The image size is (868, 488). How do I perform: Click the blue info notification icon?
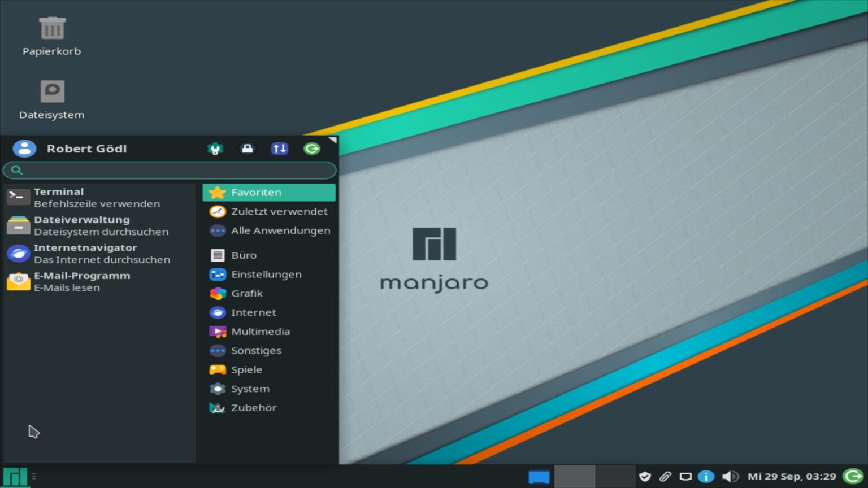coord(706,476)
